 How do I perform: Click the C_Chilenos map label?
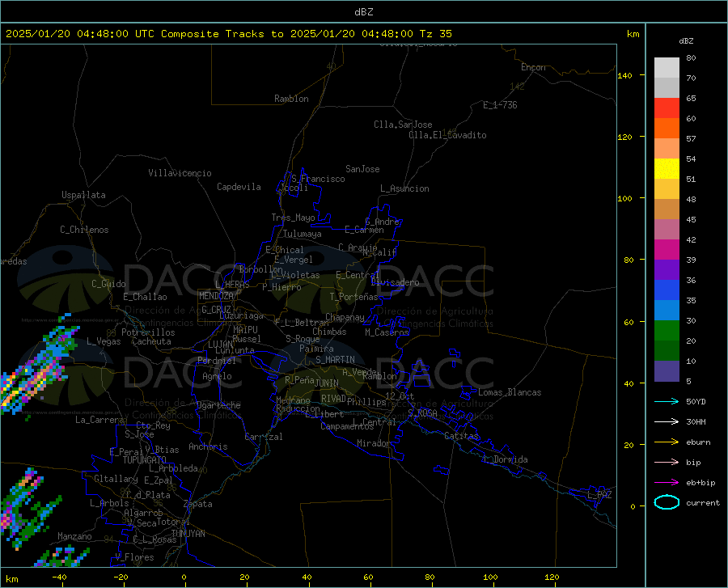(84, 230)
